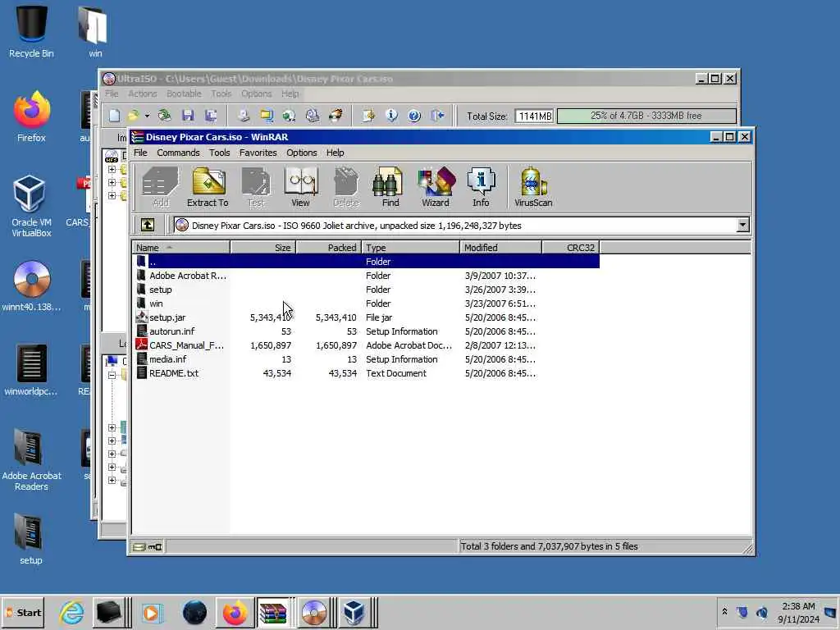The image size is (840, 630).
Task: Open the WinRAR archive path dropdown
Action: point(742,225)
